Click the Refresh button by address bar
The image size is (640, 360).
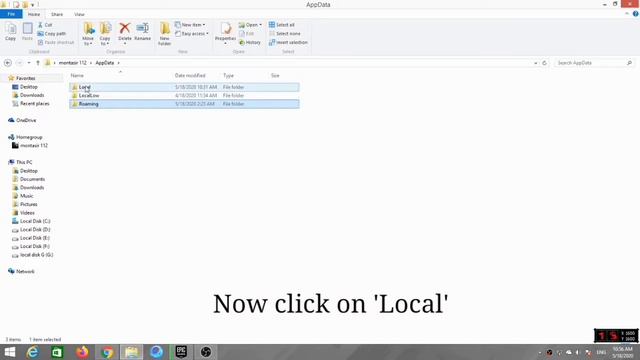544,63
